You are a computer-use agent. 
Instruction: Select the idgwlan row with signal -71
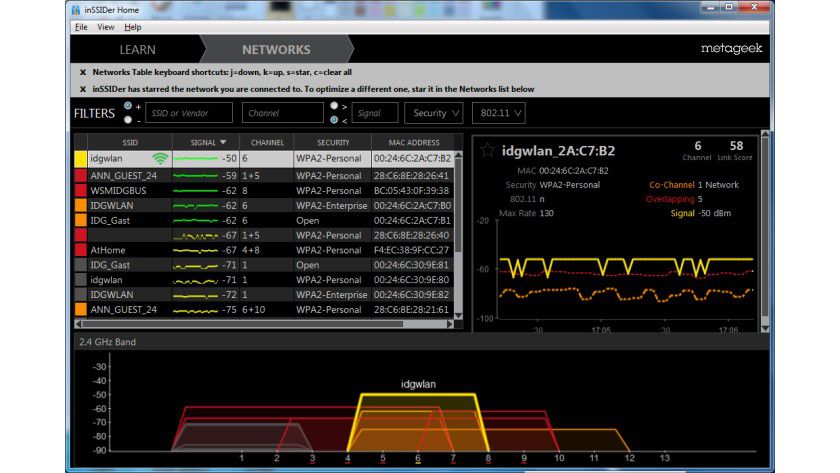266,280
